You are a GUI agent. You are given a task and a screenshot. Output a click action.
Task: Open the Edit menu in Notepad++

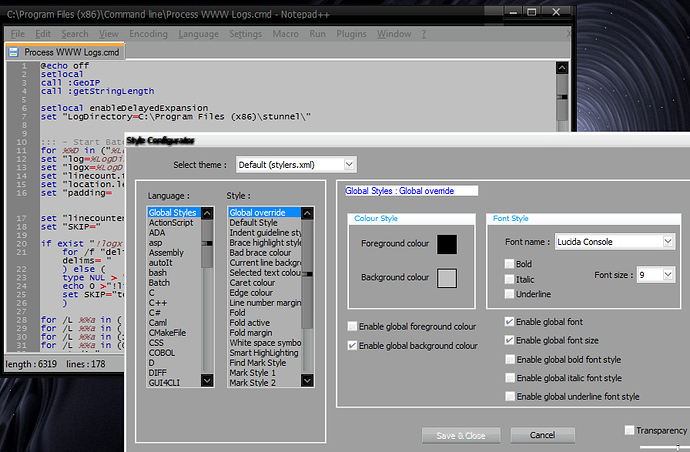43,34
